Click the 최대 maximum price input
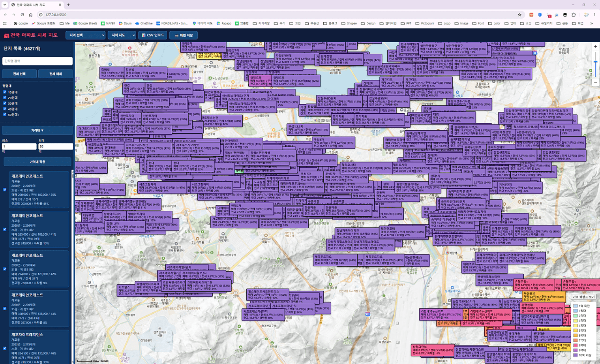 [55, 146]
